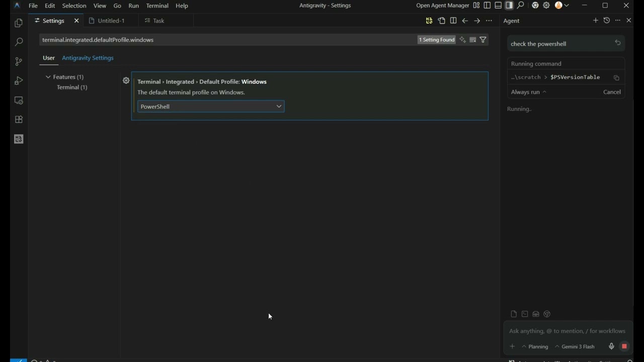This screenshot has width=644, height=362.
Task: Open the user profile avatar menu
Action: (x=561, y=6)
